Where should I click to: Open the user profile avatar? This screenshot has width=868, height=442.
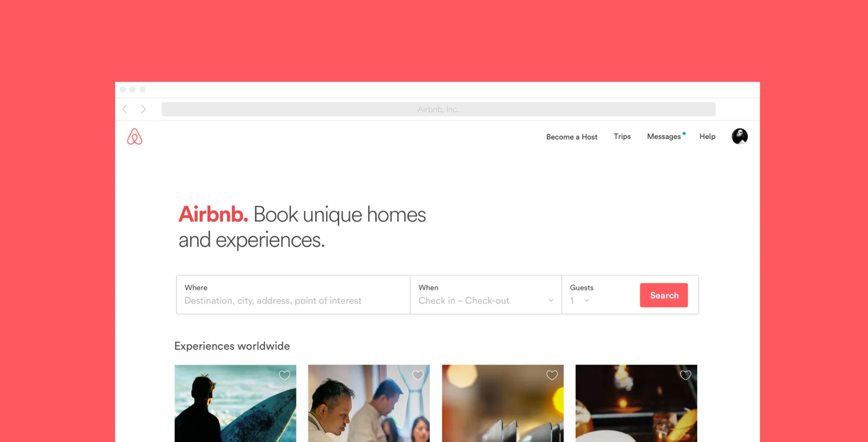point(739,136)
